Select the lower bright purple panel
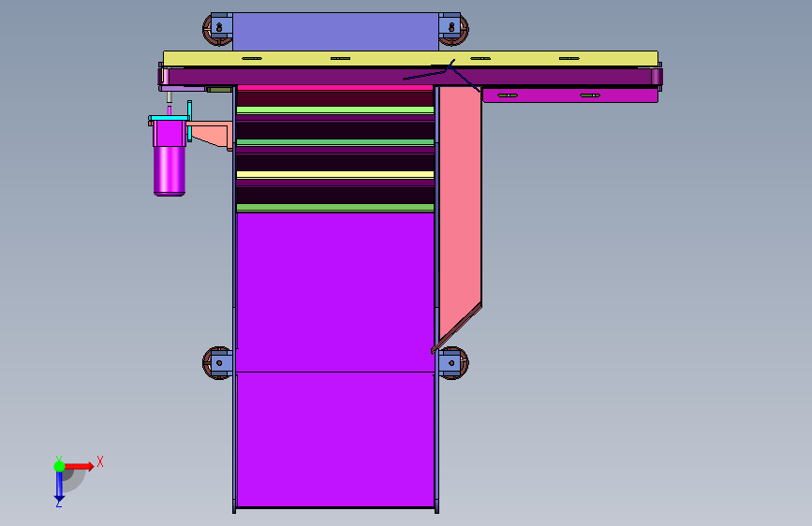 coord(335,440)
